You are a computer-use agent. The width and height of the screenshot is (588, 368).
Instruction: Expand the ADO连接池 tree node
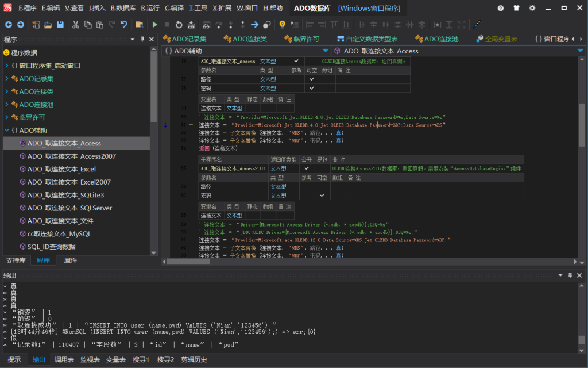pyautogui.click(x=7, y=105)
